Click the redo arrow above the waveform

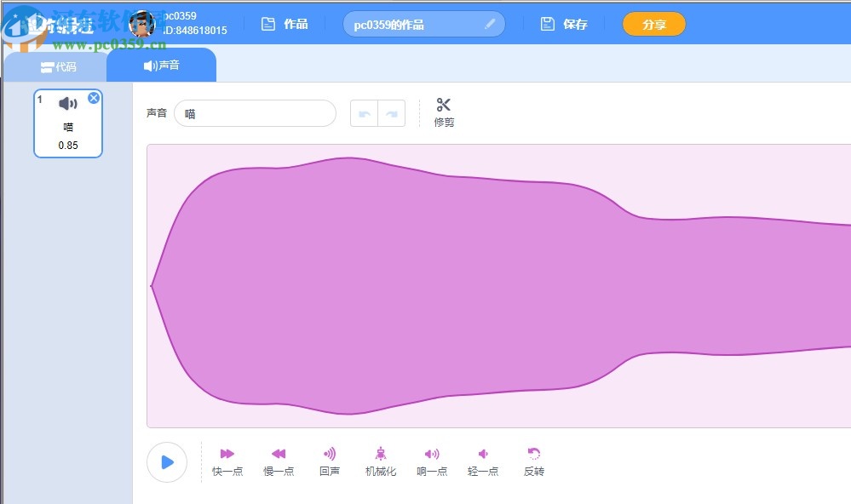point(390,112)
